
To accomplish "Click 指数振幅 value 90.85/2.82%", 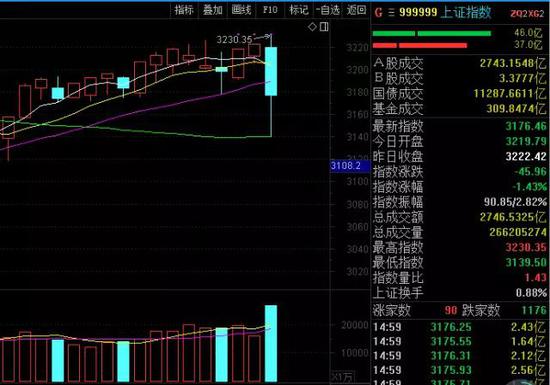I will [516, 202].
